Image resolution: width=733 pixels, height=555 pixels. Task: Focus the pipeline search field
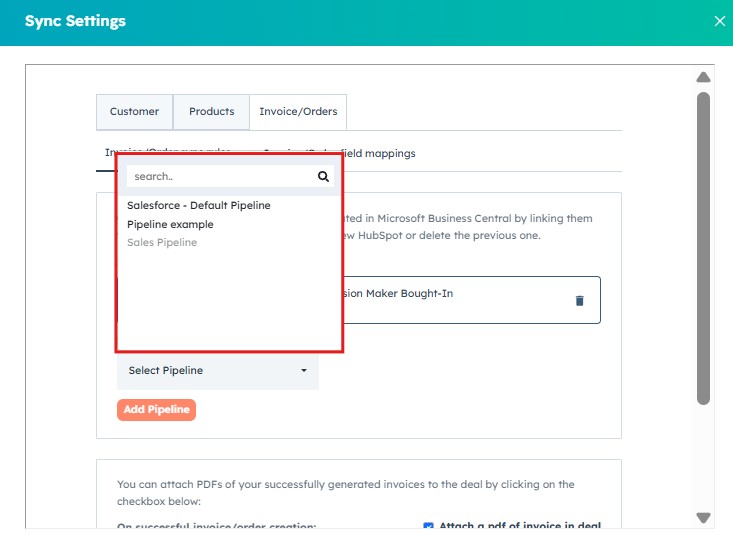222,176
